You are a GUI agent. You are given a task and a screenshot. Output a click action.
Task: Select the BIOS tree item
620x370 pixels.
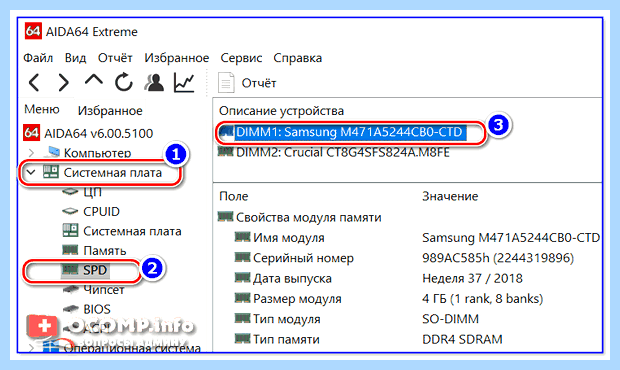[97, 309]
